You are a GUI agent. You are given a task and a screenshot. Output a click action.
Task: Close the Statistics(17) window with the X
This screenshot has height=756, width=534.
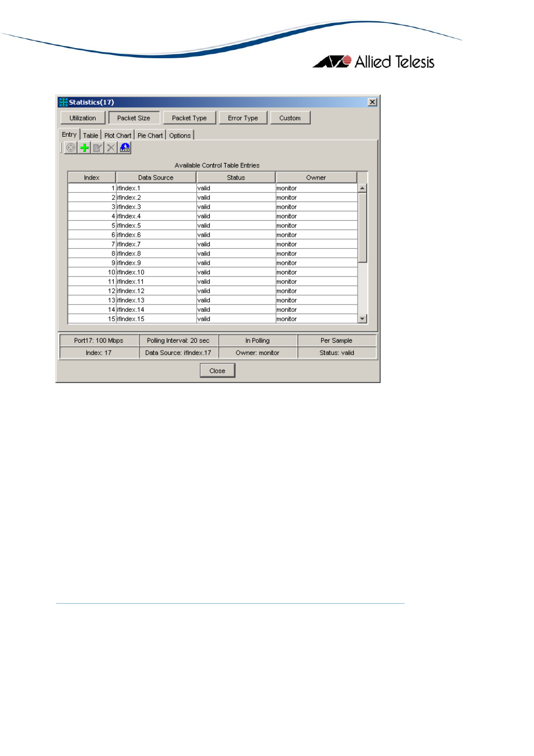pos(372,102)
